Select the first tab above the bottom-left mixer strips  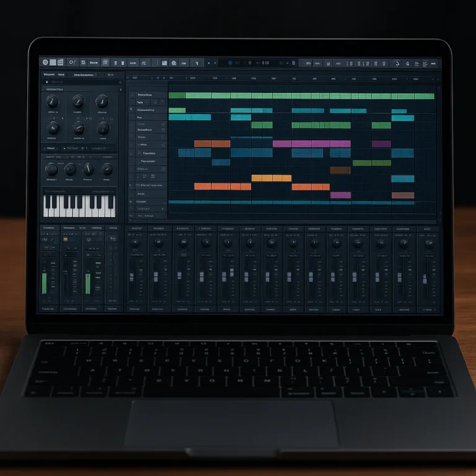tap(49, 227)
